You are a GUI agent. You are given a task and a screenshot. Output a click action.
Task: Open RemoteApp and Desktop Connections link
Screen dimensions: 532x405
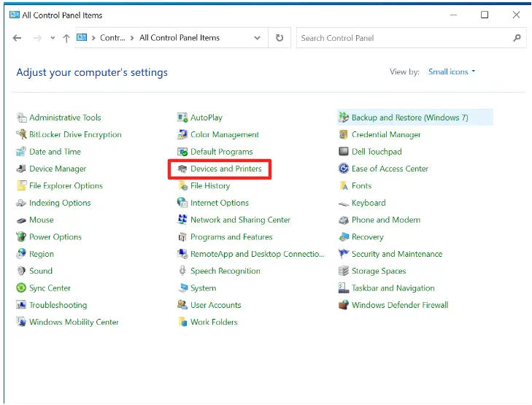257,254
